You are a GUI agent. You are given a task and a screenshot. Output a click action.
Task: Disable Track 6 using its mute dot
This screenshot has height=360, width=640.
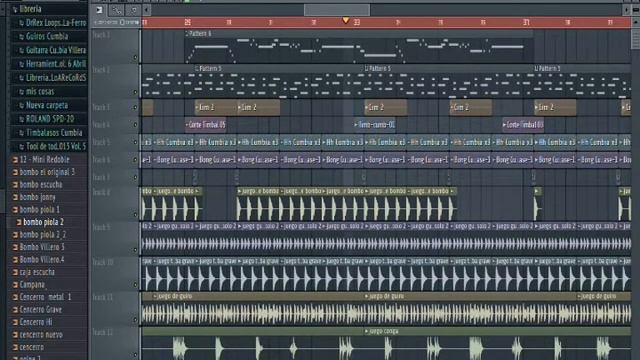(135, 160)
